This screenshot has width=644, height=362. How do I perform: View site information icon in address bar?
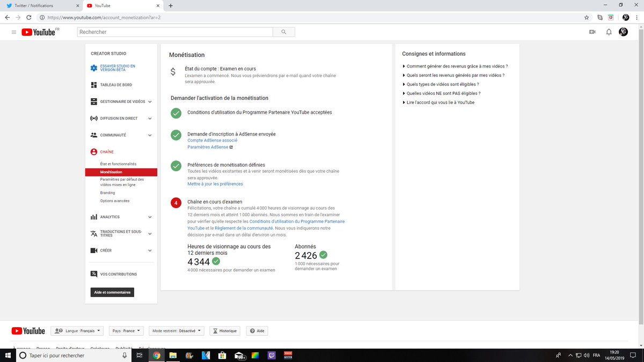42,17
